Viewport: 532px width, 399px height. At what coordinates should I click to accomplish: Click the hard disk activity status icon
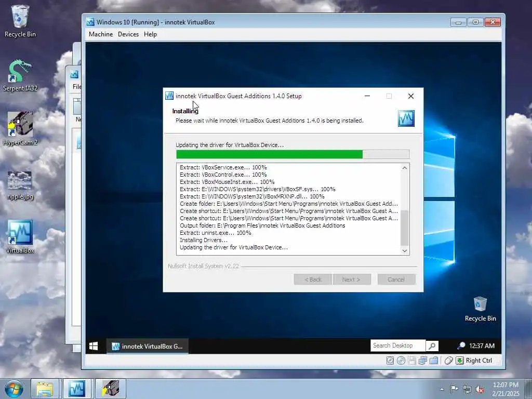tap(390, 361)
